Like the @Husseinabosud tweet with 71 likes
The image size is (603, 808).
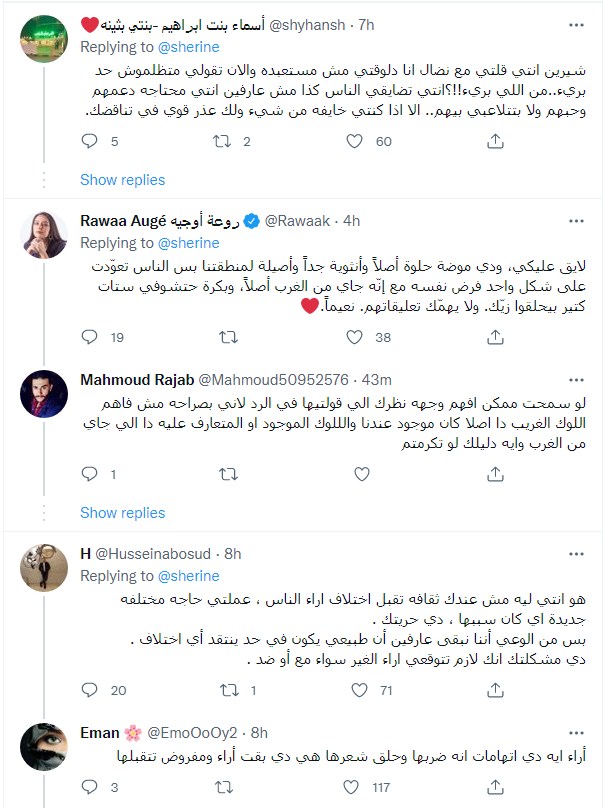354,690
